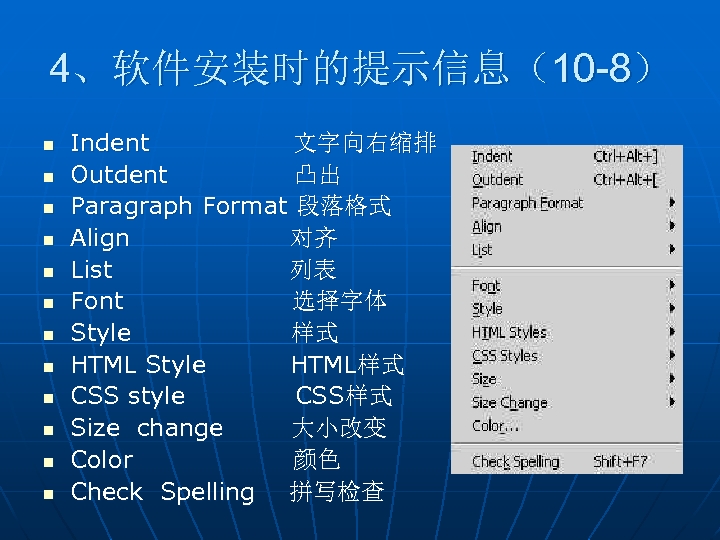This screenshot has width=720, height=540.
Task: Click the Shift+F7 shortcut text
Action: [x=620, y=461]
